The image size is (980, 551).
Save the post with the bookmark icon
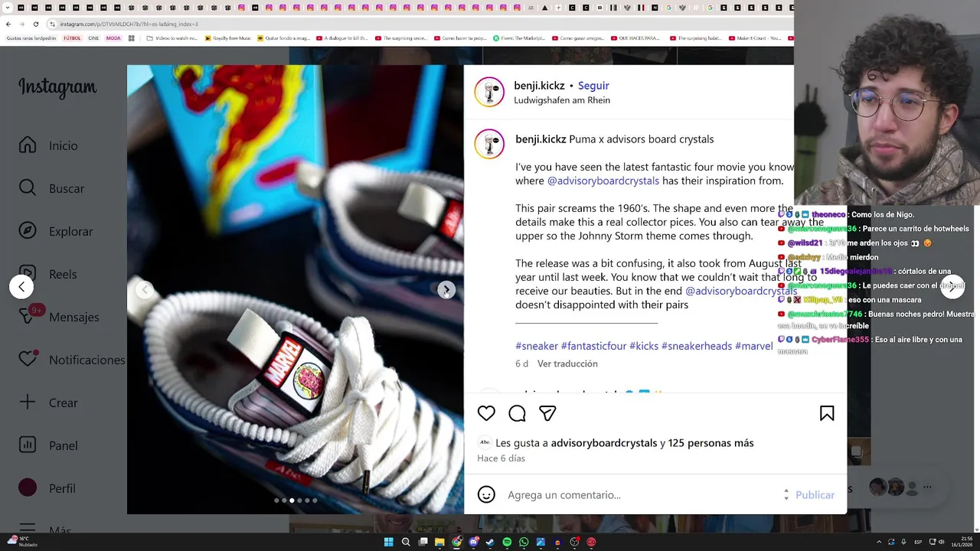827,413
